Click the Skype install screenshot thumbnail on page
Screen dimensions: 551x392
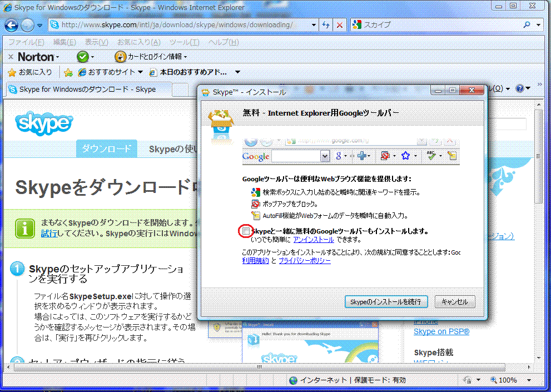pyautogui.click(x=310, y=342)
